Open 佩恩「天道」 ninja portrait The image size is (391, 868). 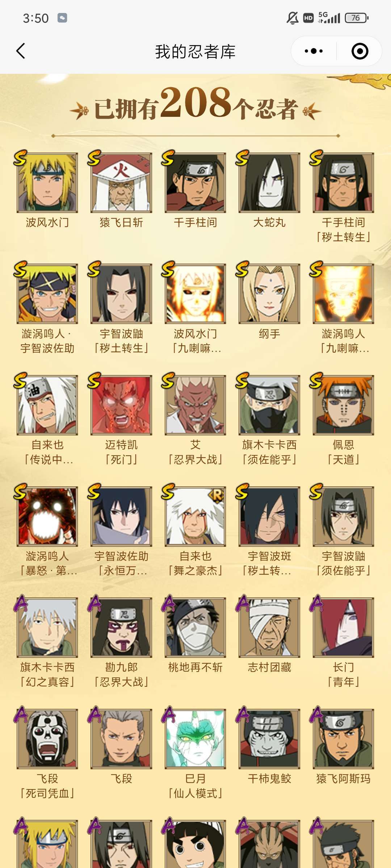coord(343,405)
